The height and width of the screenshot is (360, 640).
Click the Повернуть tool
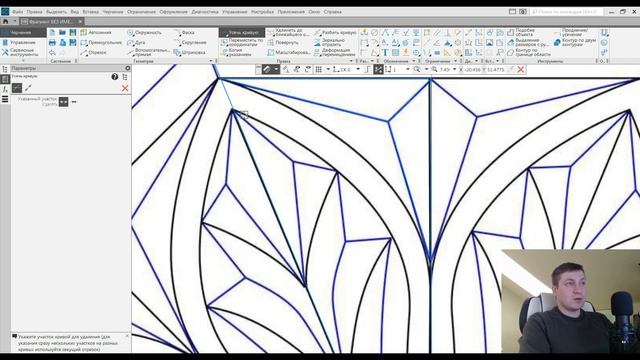(x=283, y=42)
